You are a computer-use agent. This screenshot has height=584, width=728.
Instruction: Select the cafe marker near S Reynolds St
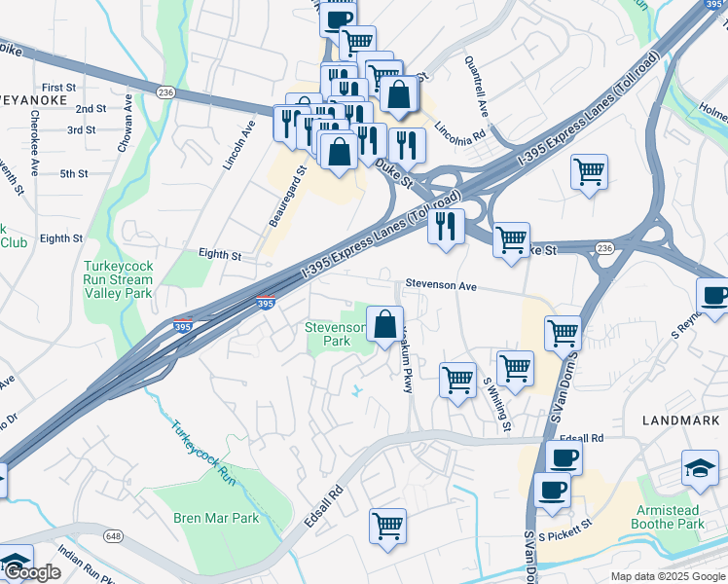(x=713, y=297)
